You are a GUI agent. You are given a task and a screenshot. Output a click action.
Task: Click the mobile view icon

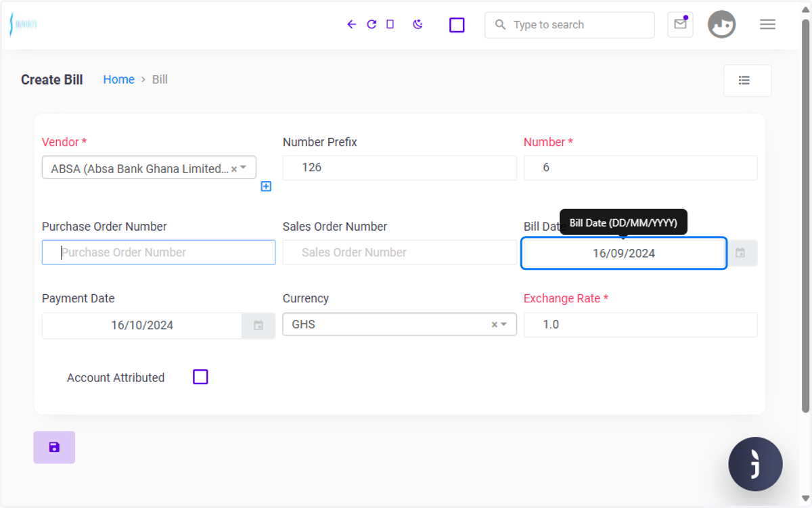[x=390, y=24]
